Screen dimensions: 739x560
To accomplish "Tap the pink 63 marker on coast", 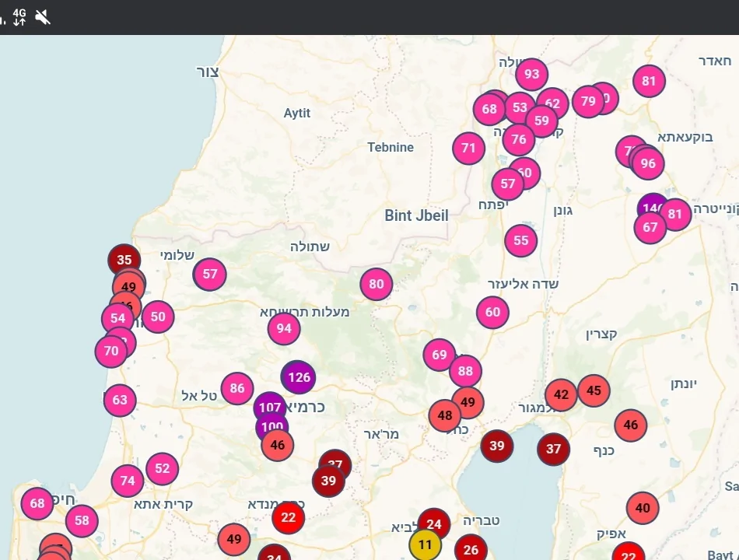I will (x=120, y=401).
